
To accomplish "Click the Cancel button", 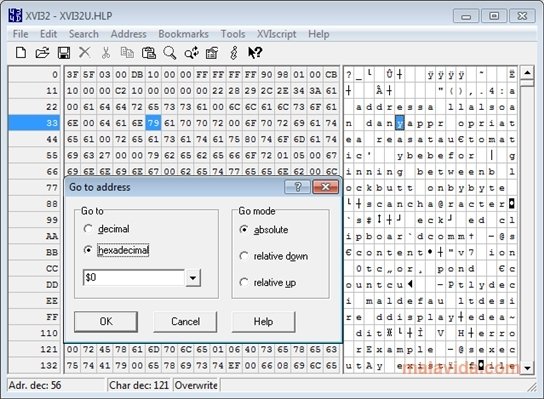I will [185, 321].
